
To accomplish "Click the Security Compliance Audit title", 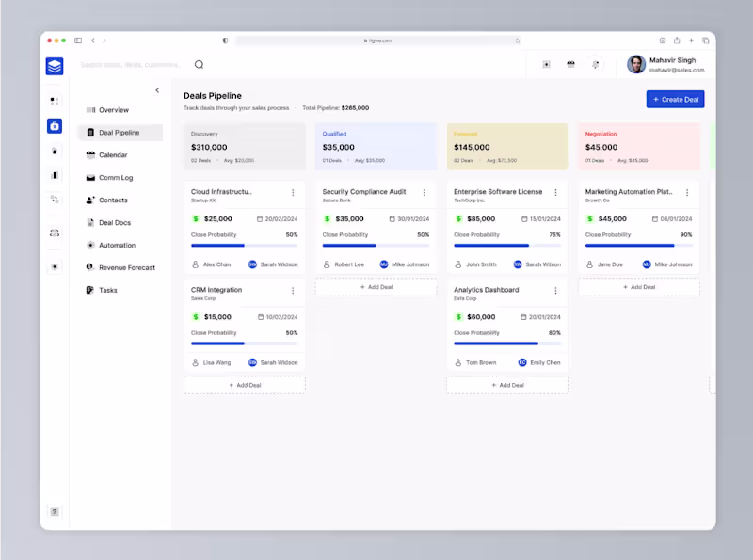I will (x=364, y=192).
